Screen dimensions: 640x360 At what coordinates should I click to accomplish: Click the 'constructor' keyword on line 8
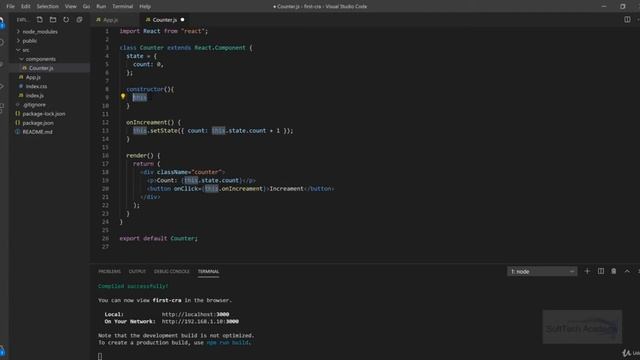click(x=145, y=89)
